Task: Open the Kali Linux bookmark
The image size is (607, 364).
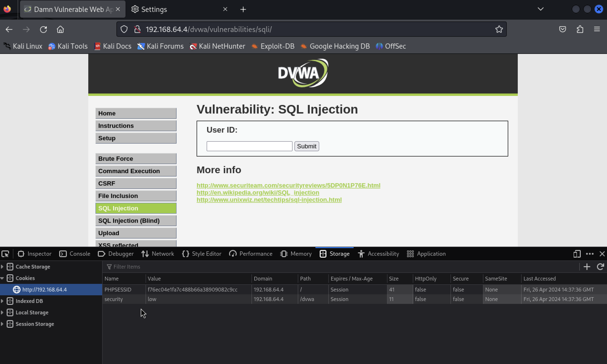Action: coord(23,46)
